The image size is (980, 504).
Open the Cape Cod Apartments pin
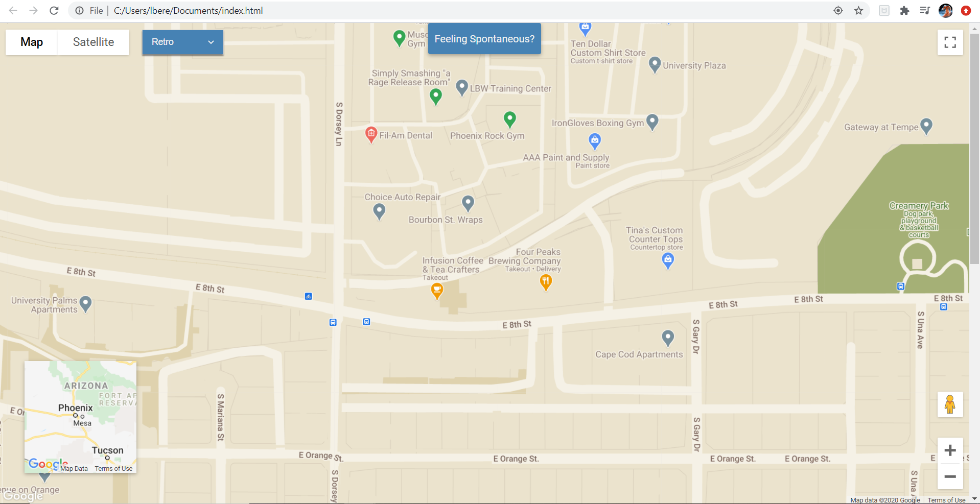pyautogui.click(x=668, y=338)
